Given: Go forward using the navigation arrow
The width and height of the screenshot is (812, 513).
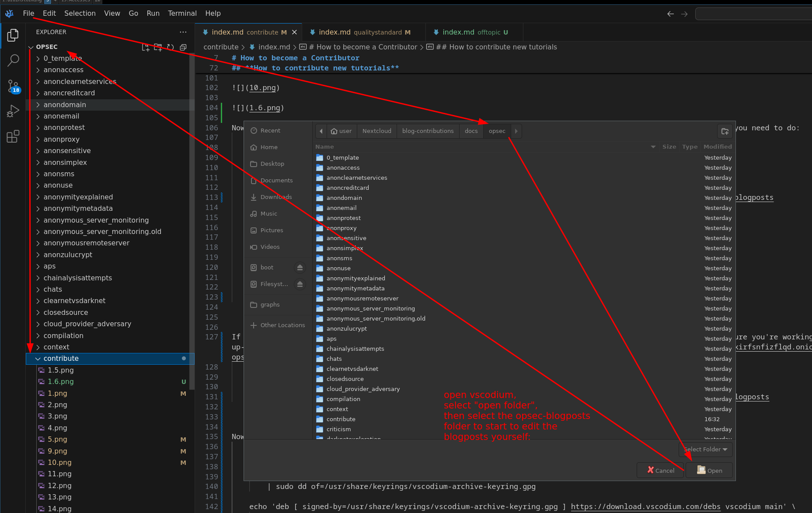Looking at the screenshot, I should 684,14.
